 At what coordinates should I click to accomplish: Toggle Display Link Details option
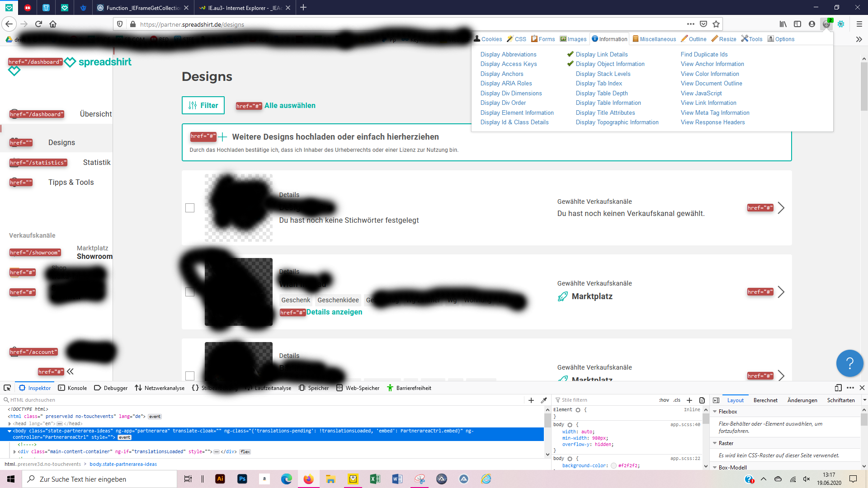coord(601,54)
